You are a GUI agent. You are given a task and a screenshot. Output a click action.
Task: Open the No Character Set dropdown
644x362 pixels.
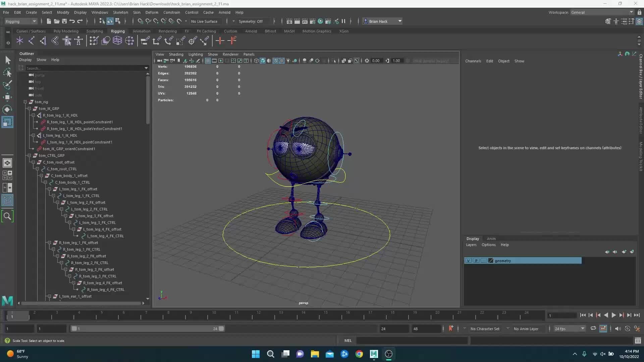tap(485, 329)
